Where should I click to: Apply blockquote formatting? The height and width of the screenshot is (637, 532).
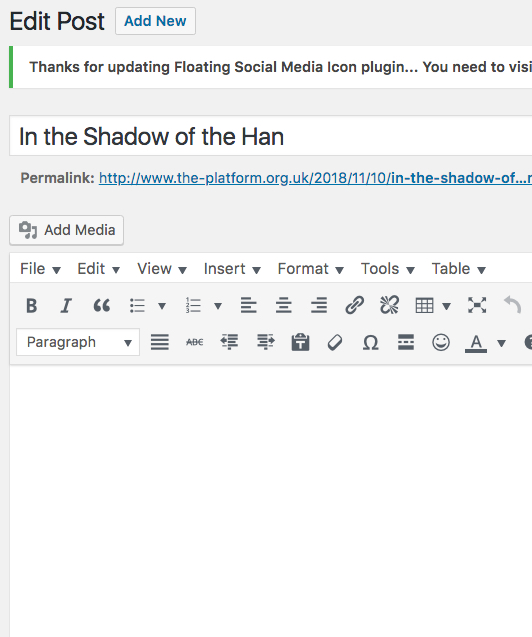pos(102,306)
